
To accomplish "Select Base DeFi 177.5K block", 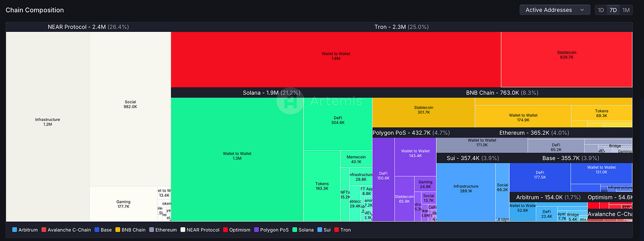I will coord(540,178).
